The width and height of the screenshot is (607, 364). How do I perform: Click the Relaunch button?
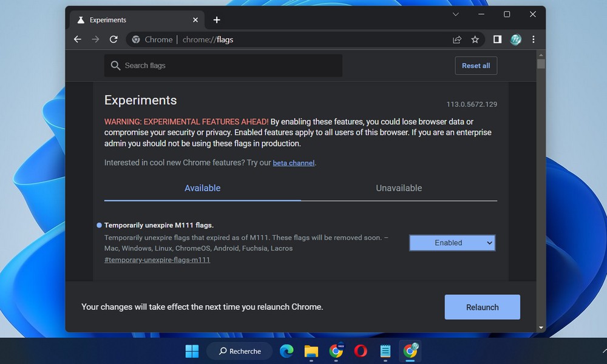[x=483, y=307]
